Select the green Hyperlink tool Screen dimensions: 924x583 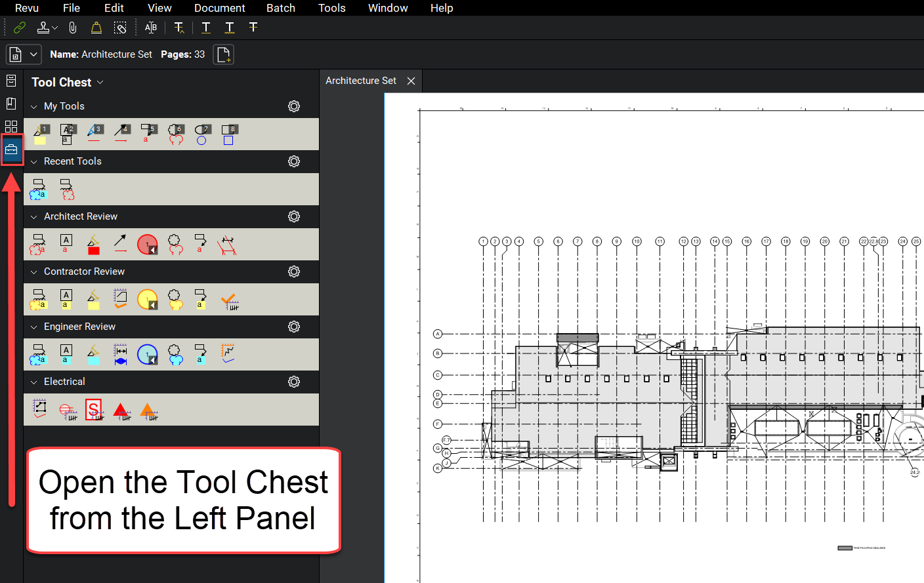tap(19, 28)
